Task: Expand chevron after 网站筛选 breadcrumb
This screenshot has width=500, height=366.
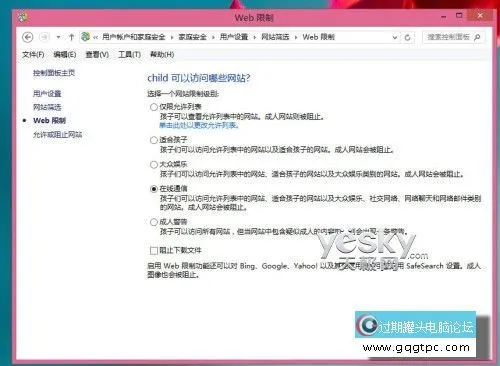Action: click(x=296, y=37)
